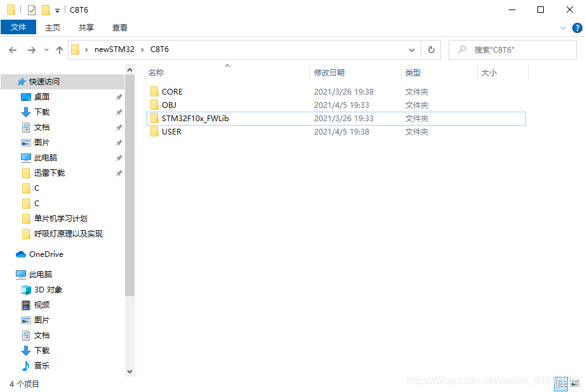Open pinned 此电脑 under quick access
Screen dimensions: 585x392
coord(46,158)
